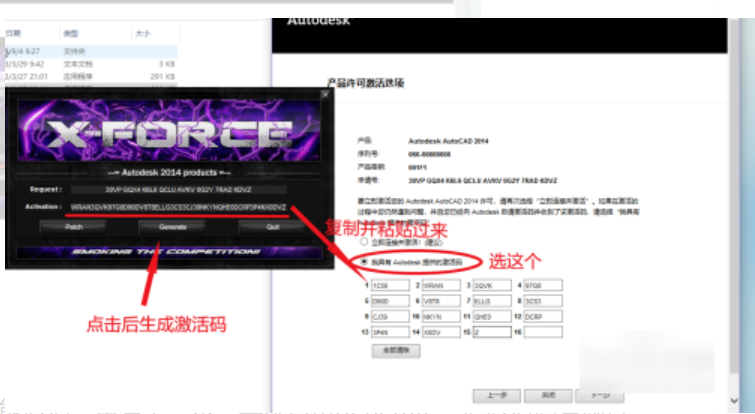Select 我具有 Autodesk 提供的激活码 radio option

[x=366, y=260]
